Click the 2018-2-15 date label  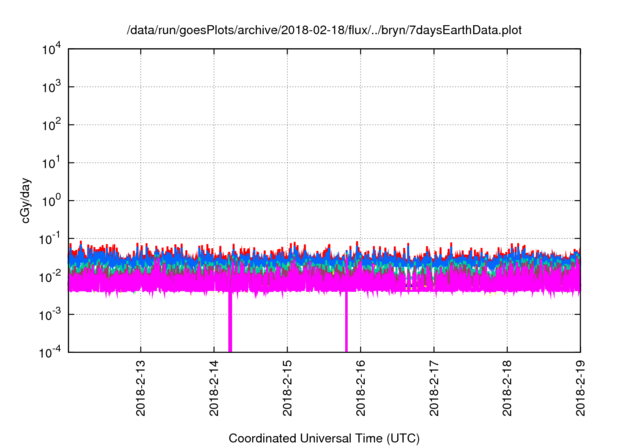click(x=287, y=388)
